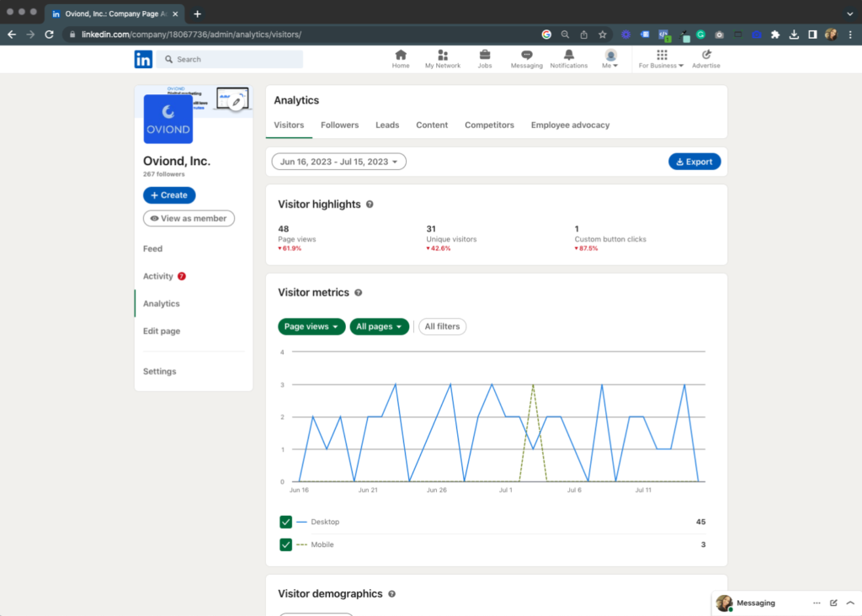Open Activity in the sidebar

pos(158,276)
